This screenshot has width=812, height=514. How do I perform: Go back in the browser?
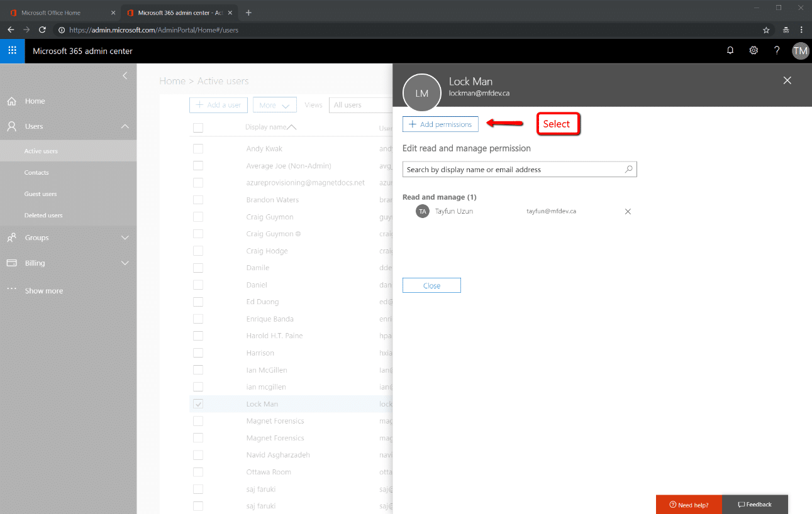(x=11, y=30)
